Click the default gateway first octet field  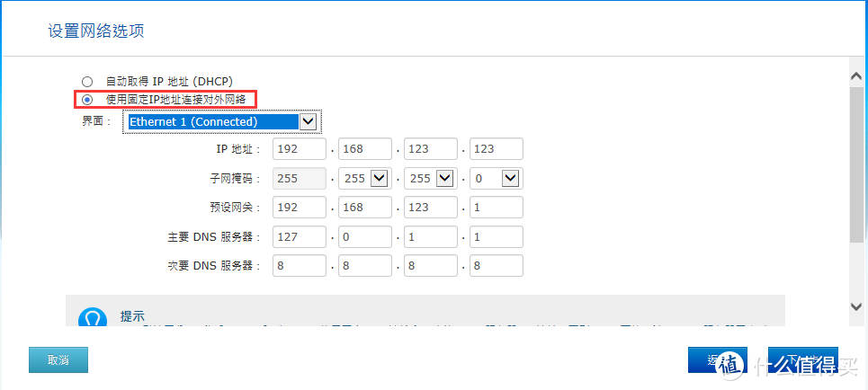(300, 208)
